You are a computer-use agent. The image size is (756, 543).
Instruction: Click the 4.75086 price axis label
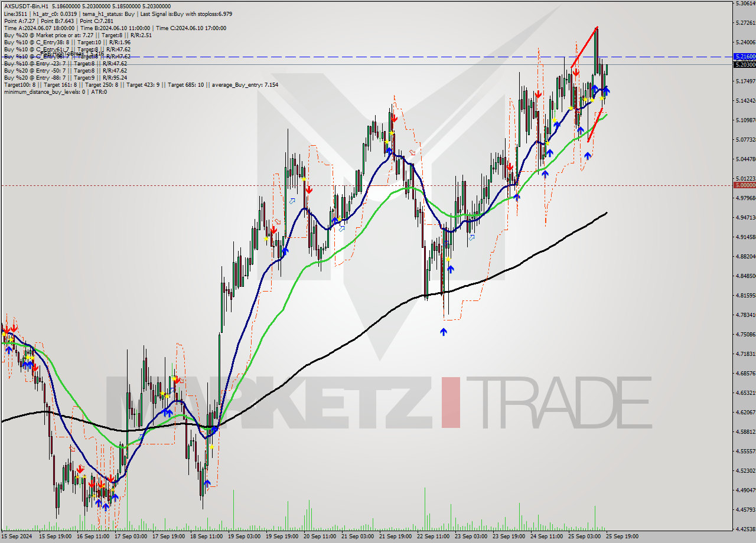(x=745, y=334)
